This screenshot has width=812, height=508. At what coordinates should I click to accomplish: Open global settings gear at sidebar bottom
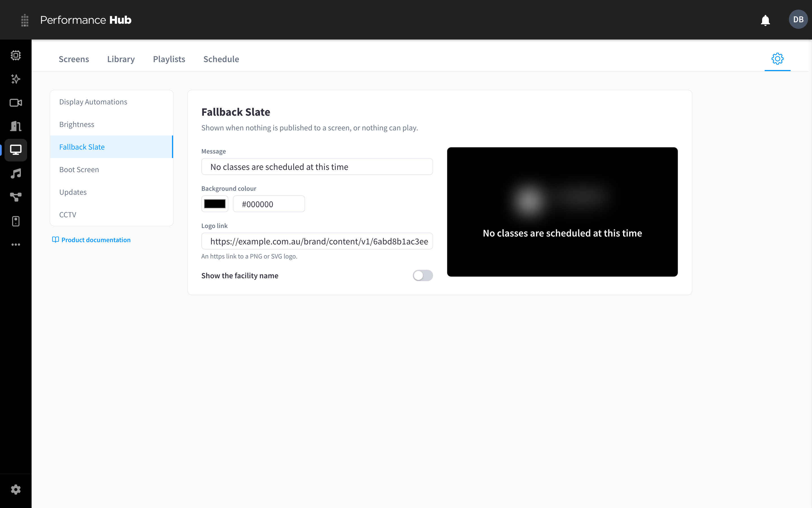(16, 490)
